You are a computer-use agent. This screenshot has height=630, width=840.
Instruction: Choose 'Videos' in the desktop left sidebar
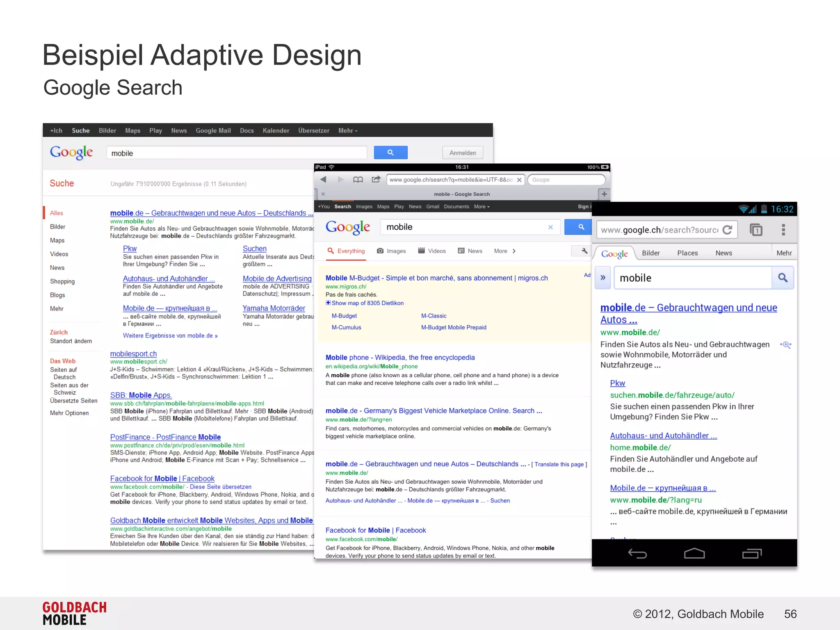[59, 254]
